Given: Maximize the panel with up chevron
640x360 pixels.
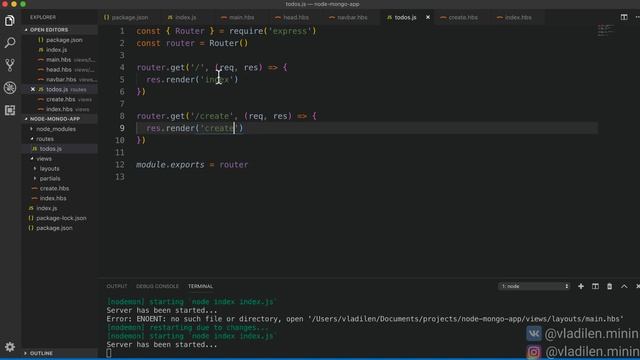Looking at the screenshot, I should point(624,286).
